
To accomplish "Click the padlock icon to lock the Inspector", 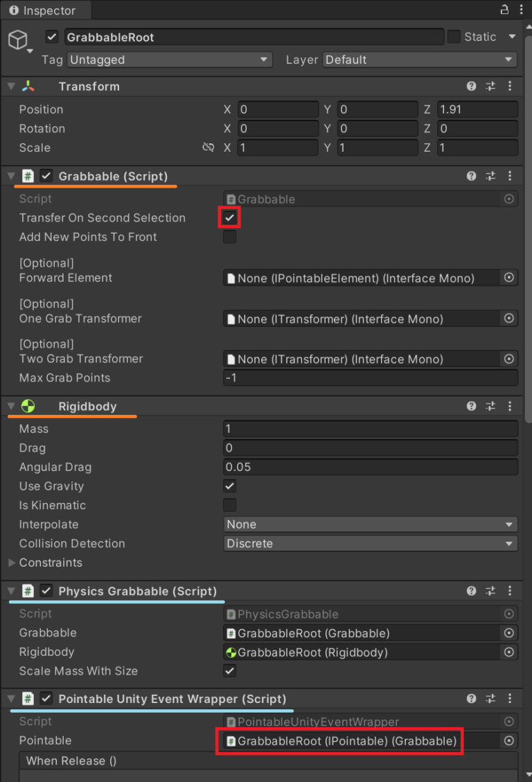I will pos(505,10).
